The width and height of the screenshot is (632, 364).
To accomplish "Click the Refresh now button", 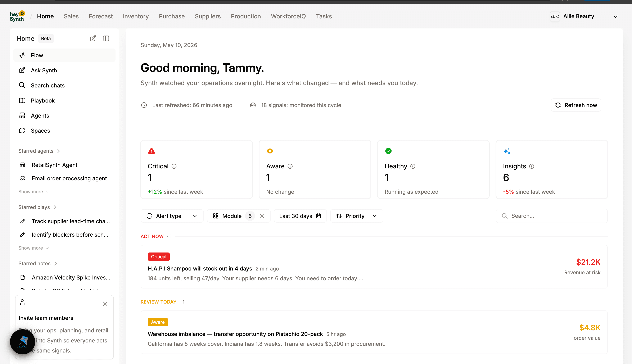I will pyautogui.click(x=576, y=105).
